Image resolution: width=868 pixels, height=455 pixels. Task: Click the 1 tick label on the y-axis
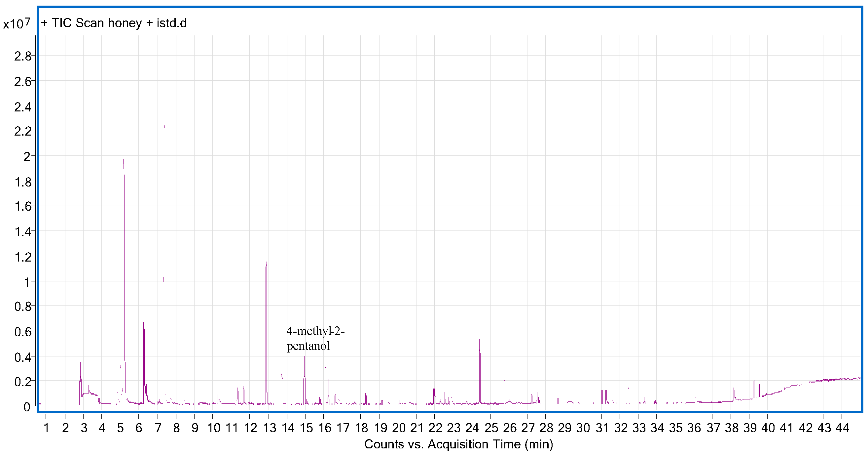click(x=27, y=282)
